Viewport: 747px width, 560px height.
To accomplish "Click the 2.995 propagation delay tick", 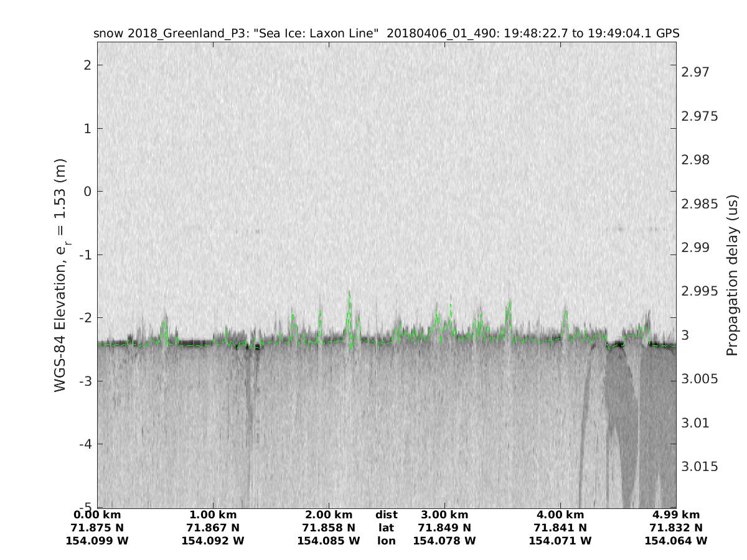I will coord(698,291).
